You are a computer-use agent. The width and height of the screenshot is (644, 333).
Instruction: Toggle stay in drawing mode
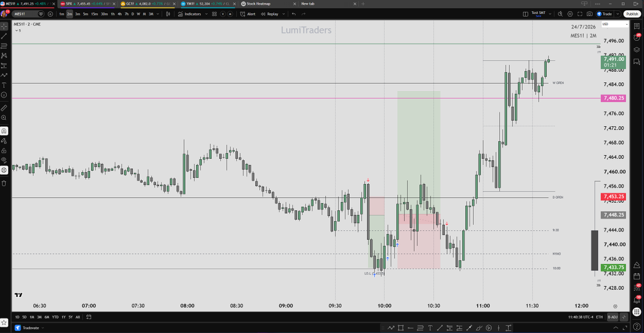point(4,140)
